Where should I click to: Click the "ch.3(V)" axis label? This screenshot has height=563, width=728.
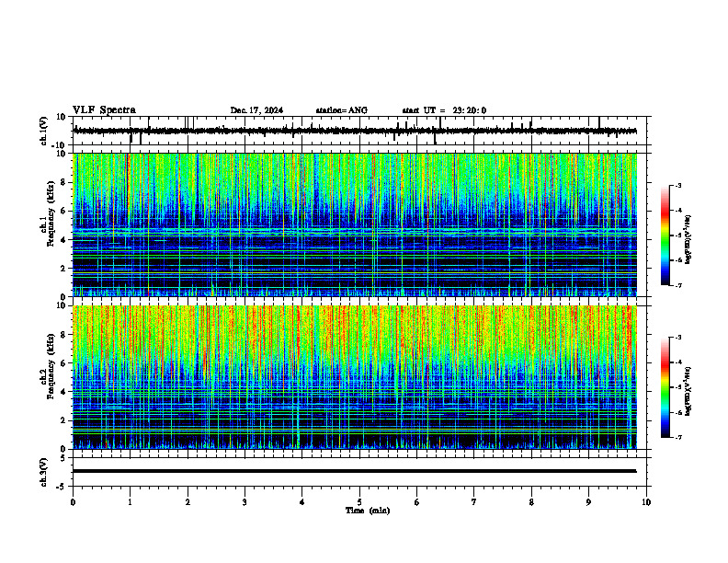pos(44,472)
